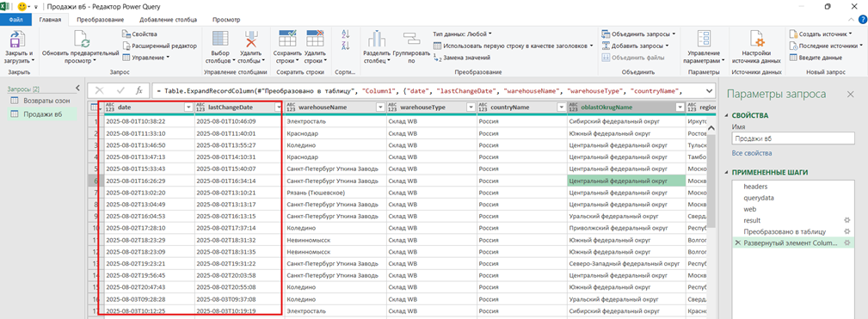
Task: Open filter dropdown of warehouseName column
Action: coord(380,107)
